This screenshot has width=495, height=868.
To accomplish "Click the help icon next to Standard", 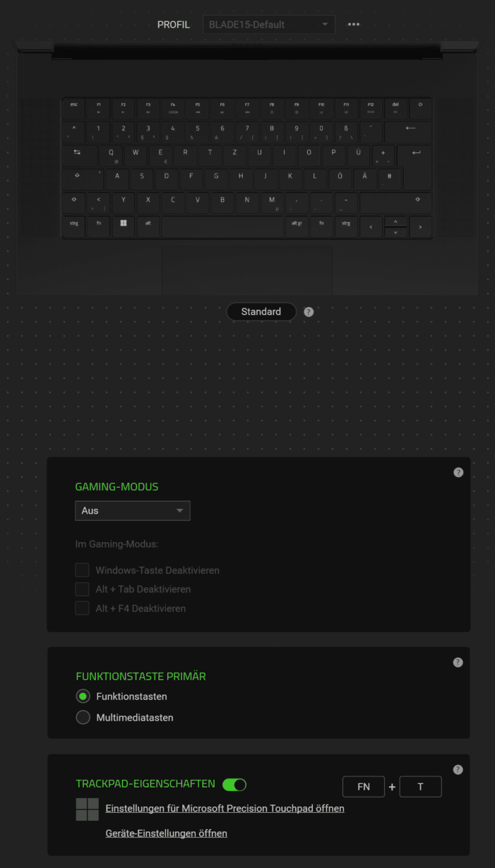I will point(309,312).
